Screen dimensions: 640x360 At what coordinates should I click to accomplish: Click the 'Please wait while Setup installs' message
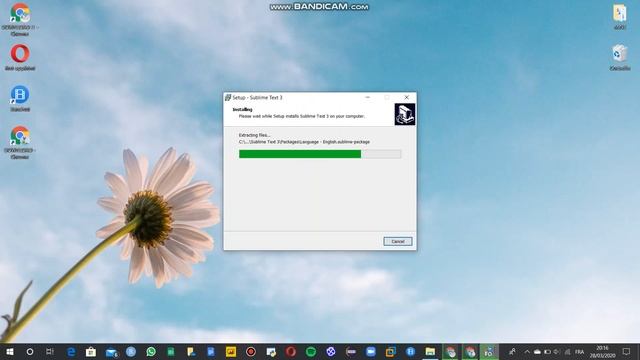tap(301, 116)
